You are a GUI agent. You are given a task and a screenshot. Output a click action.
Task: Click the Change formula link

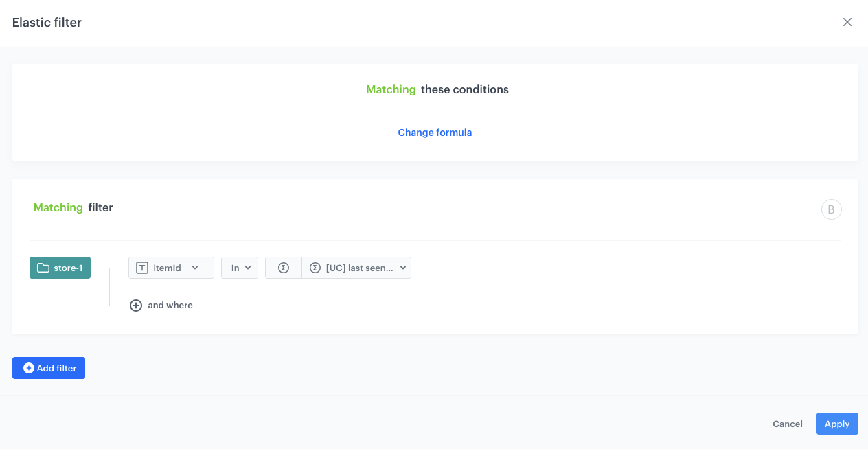(x=435, y=132)
